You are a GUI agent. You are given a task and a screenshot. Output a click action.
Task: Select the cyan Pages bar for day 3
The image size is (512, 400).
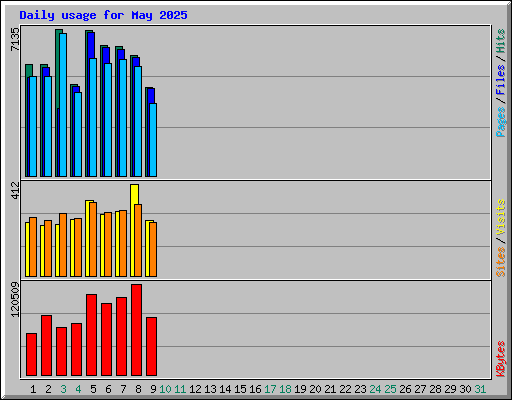click(63, 105)
